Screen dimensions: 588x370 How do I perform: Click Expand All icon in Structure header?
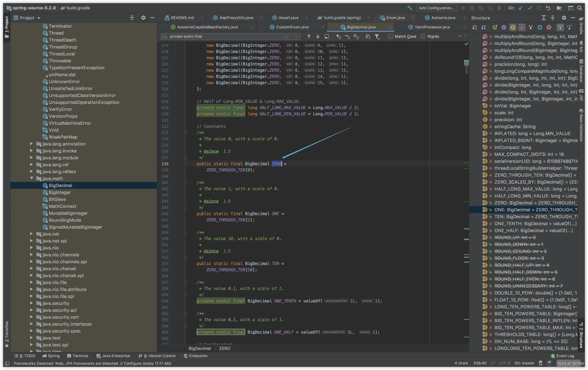543,18
